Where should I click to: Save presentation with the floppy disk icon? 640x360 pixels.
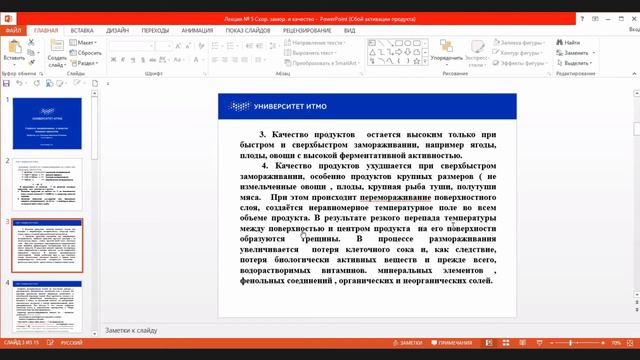tap(6, 83)
